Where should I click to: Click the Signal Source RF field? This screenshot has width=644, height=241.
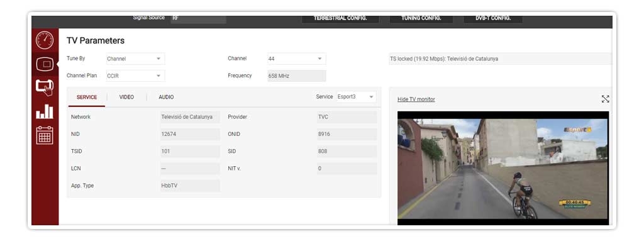coord(198,19)
